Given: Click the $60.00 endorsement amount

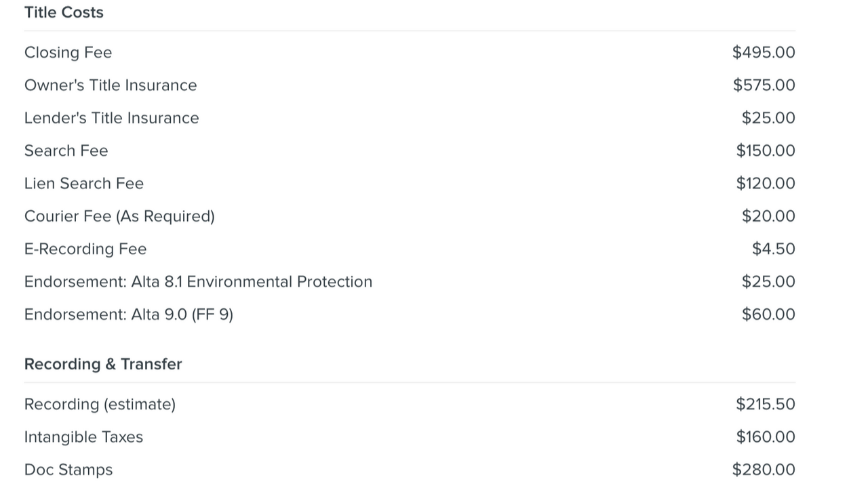Looking at the screenshot, I should (x=768, y=314).
